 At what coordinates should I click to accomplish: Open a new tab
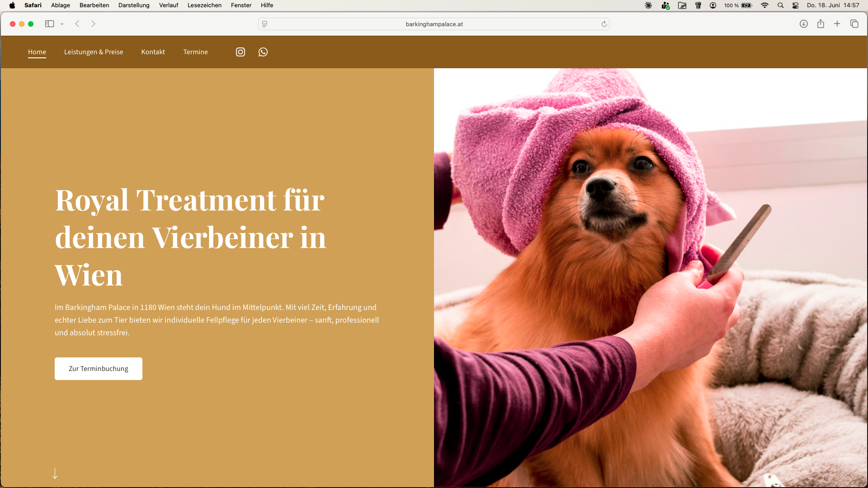tap(837, 24)
